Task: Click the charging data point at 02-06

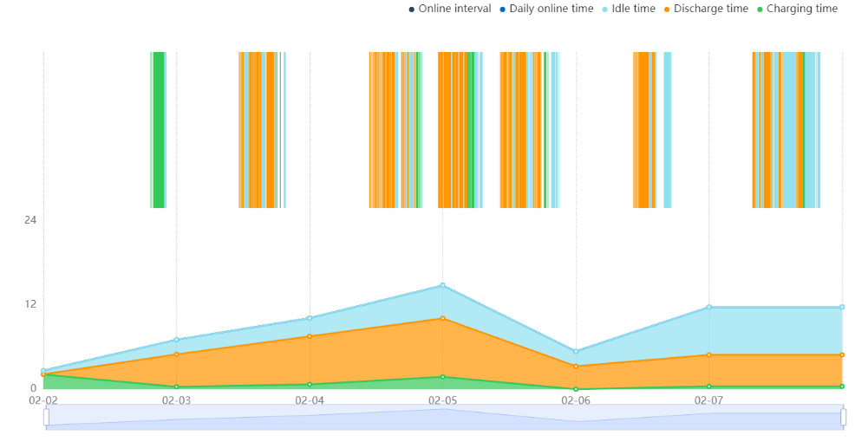Action: coord(577,389)
